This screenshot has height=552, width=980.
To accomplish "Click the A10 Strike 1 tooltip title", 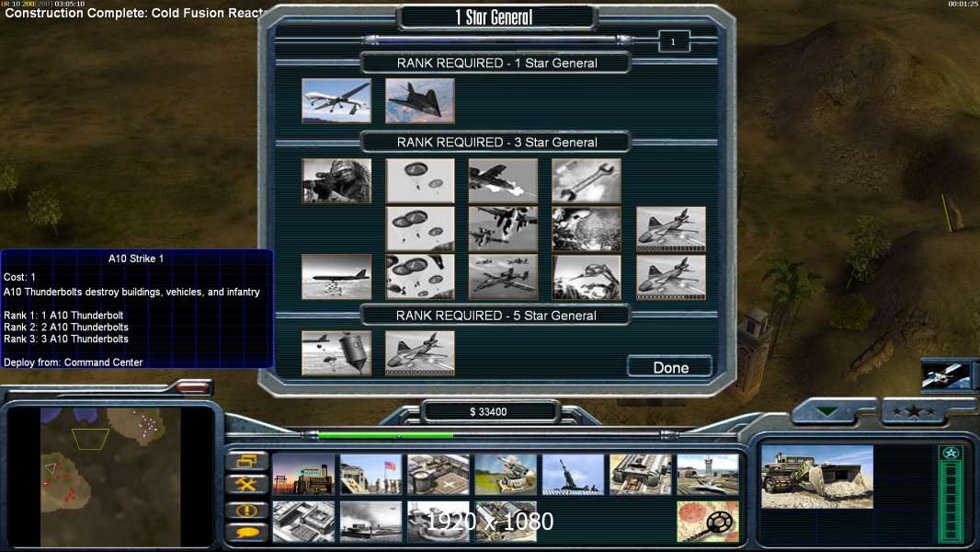I will point(136,259).
